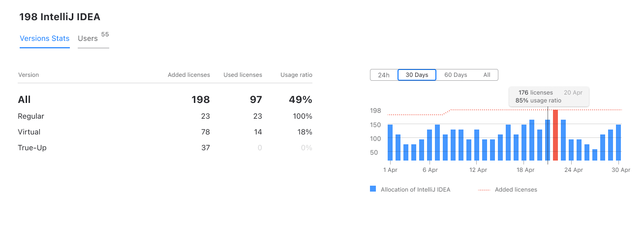Select the All time range

(487, 75)
